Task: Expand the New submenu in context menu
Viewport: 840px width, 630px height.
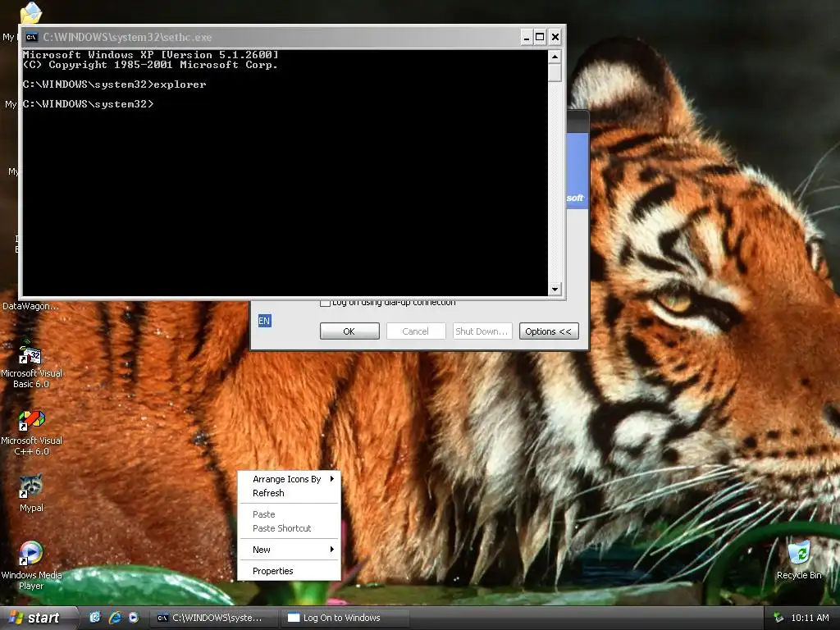Action: tap(289, 550)
